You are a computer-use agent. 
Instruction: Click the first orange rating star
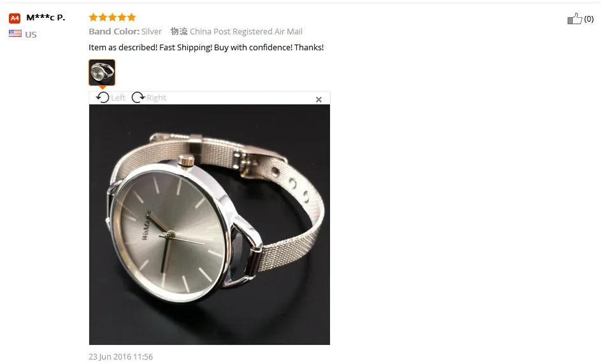pyautogui.click(x=93, y=17)
